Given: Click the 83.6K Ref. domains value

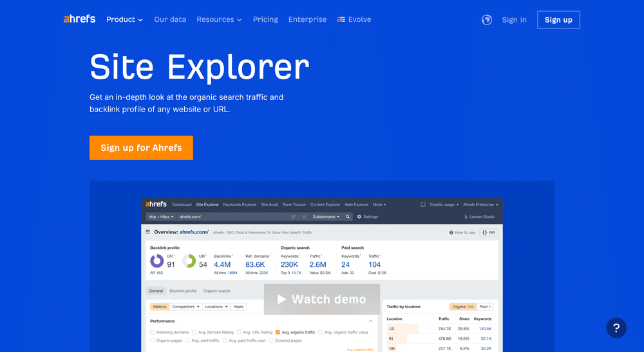Looking at the screenshot, I should pyautogui.click(x=255, y=264).
